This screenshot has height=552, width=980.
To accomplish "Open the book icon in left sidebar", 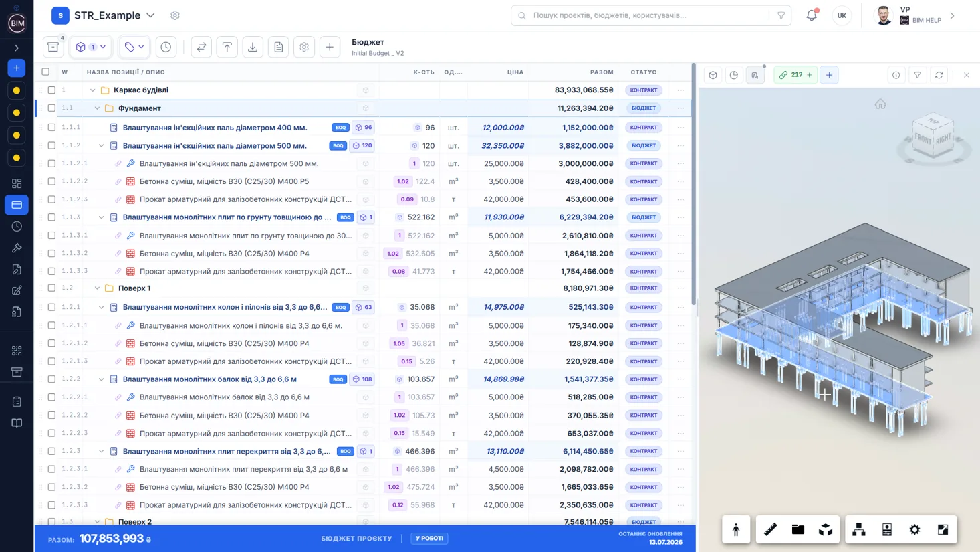I will (x=17, y=423).
